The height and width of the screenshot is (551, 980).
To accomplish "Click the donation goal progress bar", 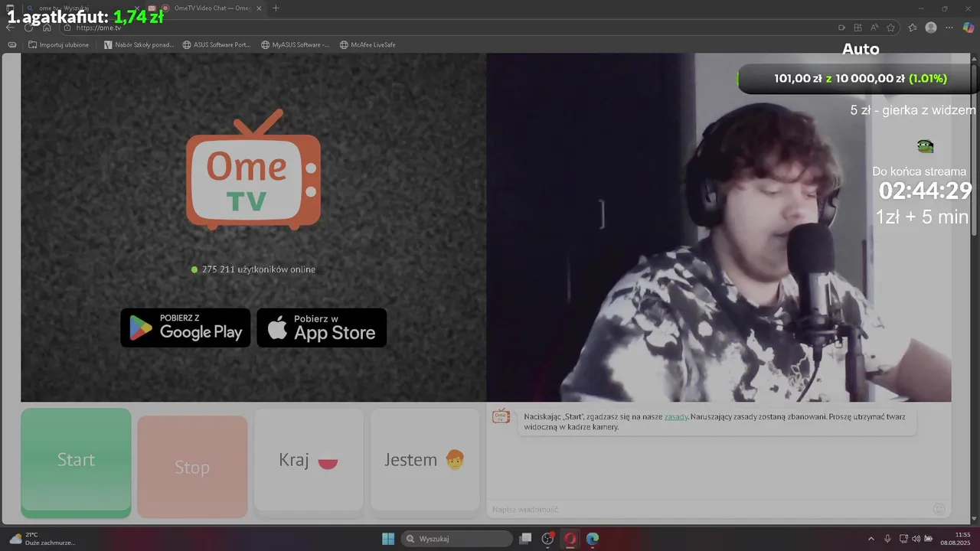I will click(x=857, y=78).
